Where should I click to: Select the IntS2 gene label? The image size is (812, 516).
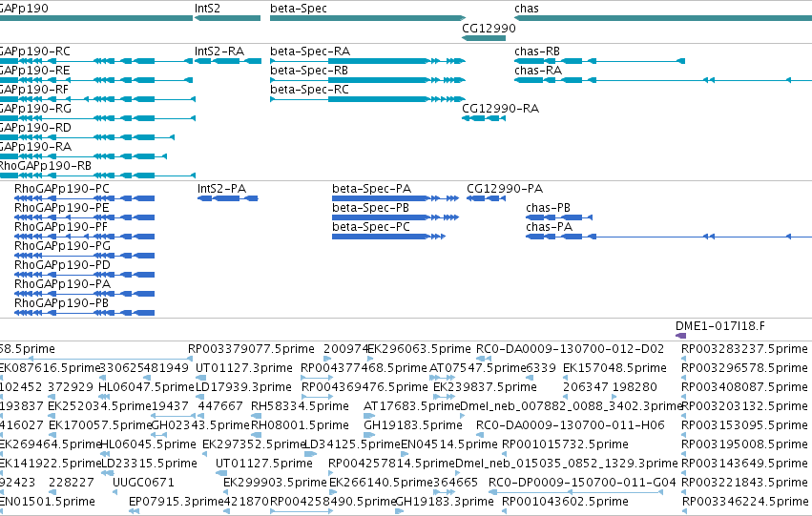(x=207, y=9)
